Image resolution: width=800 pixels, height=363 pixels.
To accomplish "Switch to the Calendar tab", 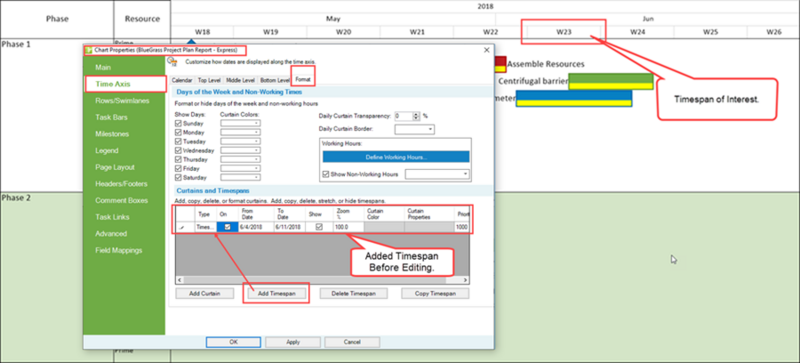I will (182, 80).
